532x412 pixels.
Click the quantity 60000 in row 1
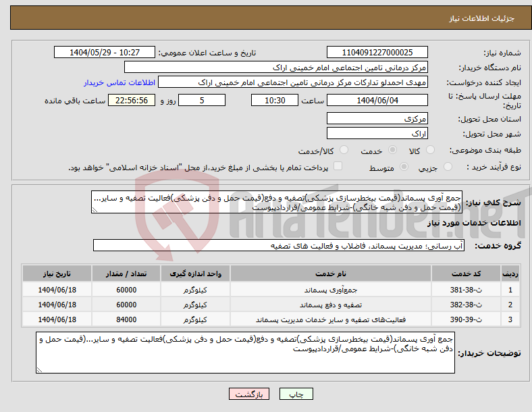click(126, 290)
